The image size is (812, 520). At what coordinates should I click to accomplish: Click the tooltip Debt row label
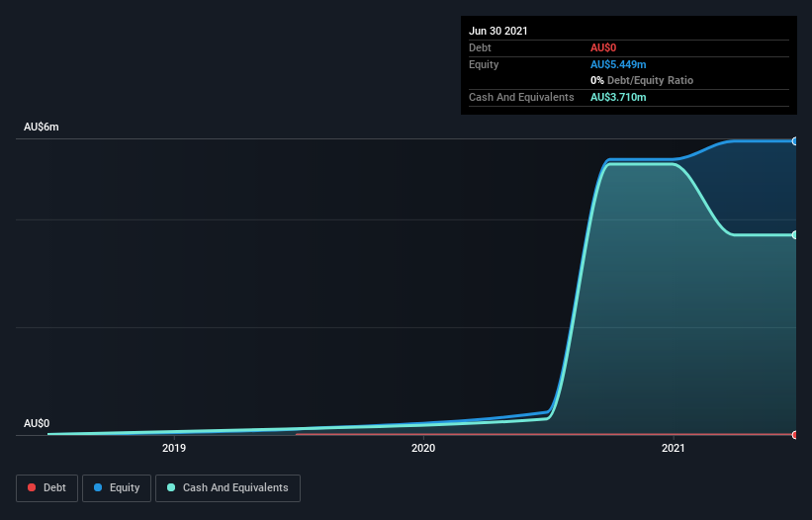480,47
